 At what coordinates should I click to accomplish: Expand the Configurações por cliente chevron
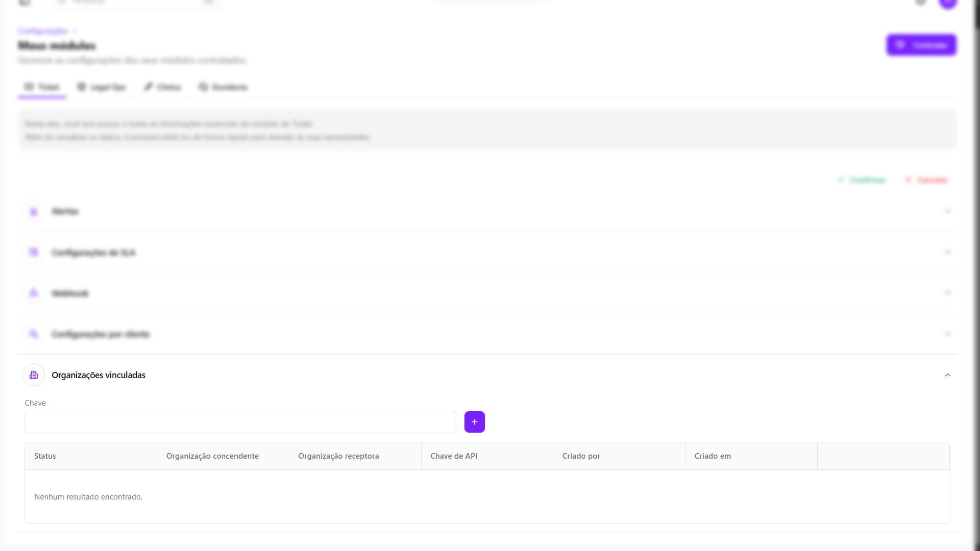947,334
